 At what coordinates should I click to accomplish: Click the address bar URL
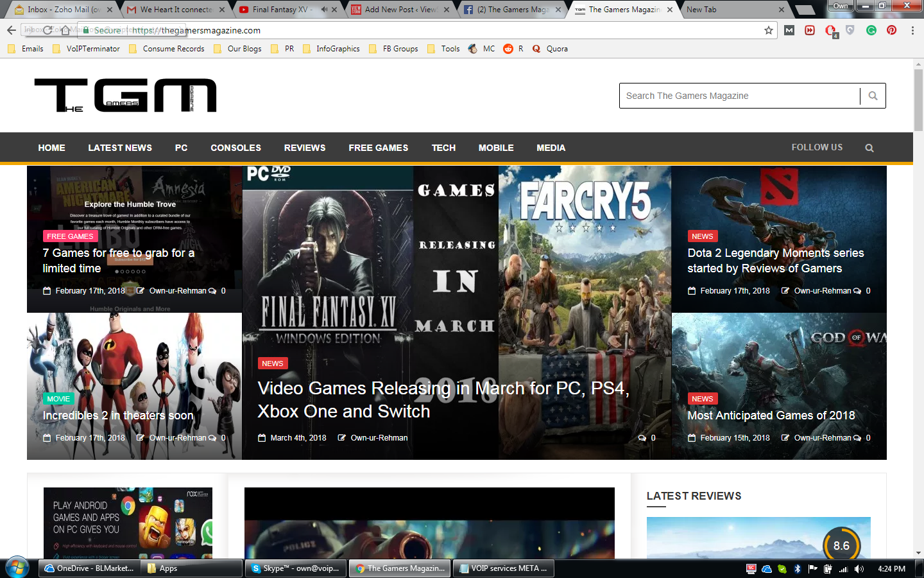[196, 30]
